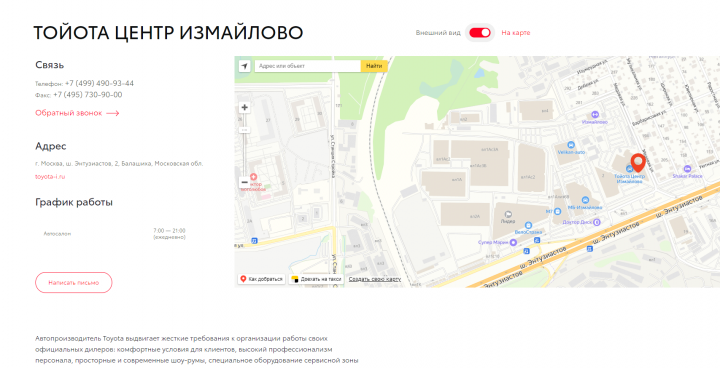Select the На карте label
720x368 pixels.
[x=516, y=33]
